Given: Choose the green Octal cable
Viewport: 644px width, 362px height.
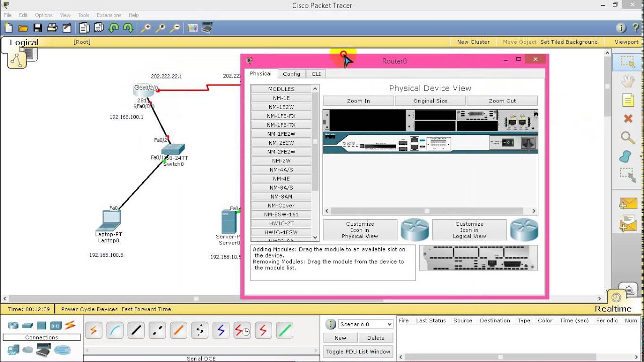Looking at the screenshot, I should pos(284,330).
